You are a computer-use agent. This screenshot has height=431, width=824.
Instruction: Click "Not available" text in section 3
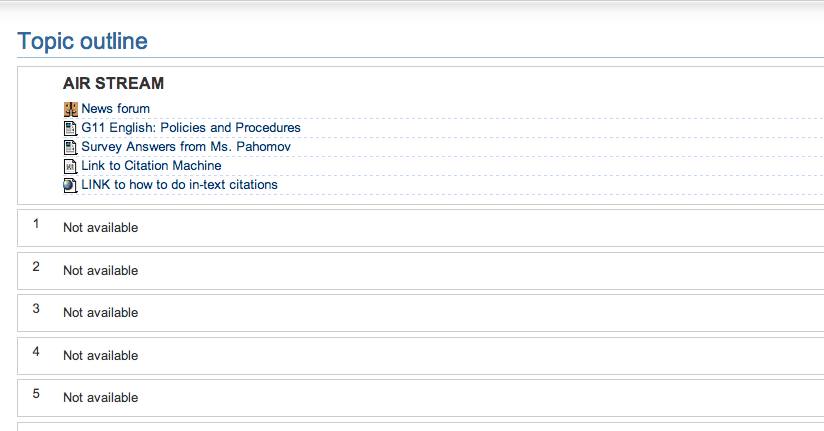[100, 313]
